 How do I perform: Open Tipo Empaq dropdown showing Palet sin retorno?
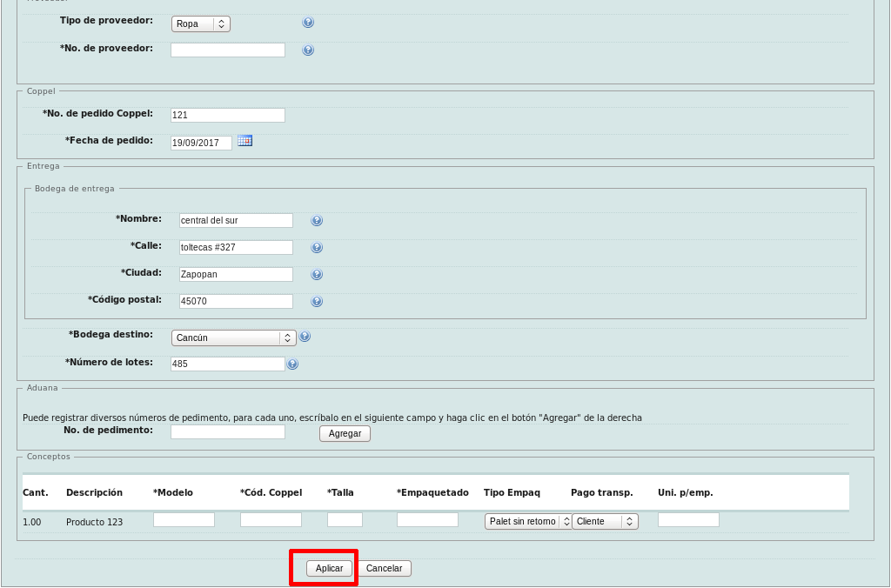527,521
